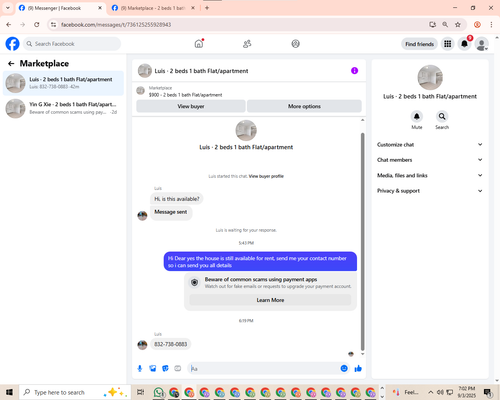The image size is (500, 400).
Task: Open Windows notification center icon
Action: coord(488,392)
